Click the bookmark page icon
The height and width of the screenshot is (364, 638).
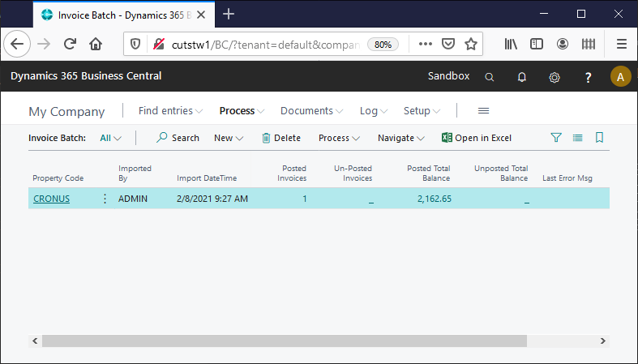click(599, 138)
